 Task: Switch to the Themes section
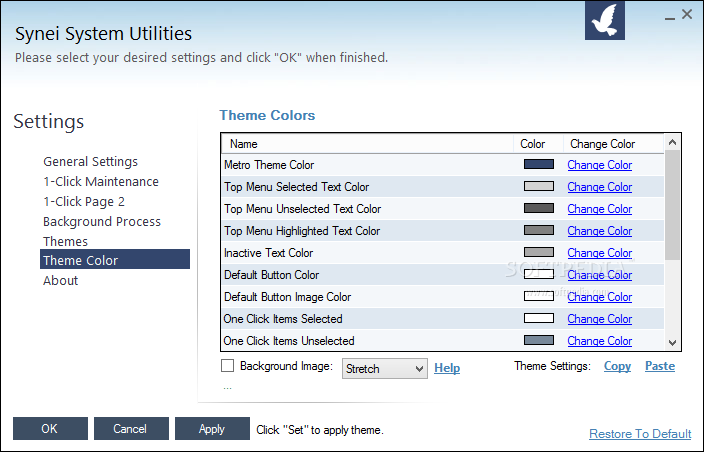(x=66, y=241)
